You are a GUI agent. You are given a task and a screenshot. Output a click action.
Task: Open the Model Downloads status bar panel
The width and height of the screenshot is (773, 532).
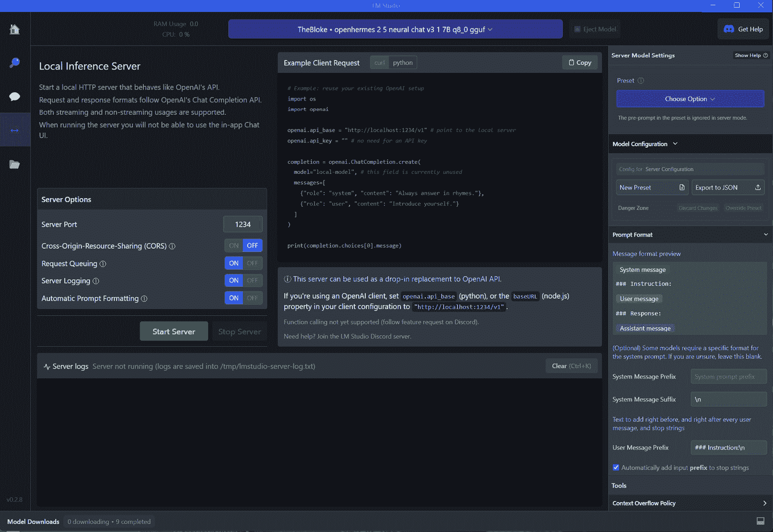pos(33,522)
